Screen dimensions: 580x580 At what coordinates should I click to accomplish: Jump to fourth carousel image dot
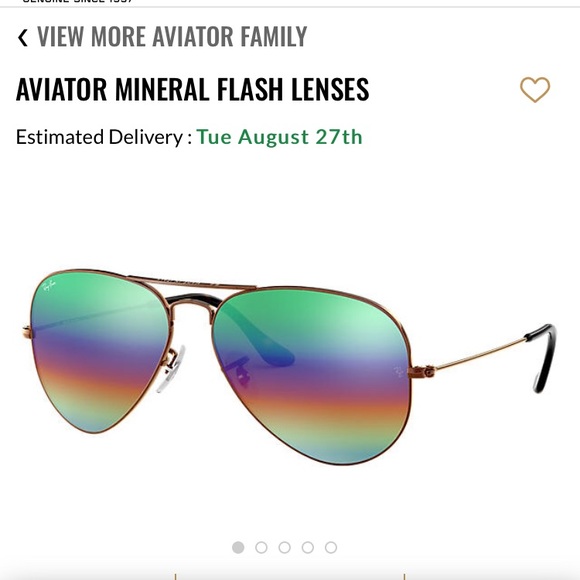[x=308, y=547]
